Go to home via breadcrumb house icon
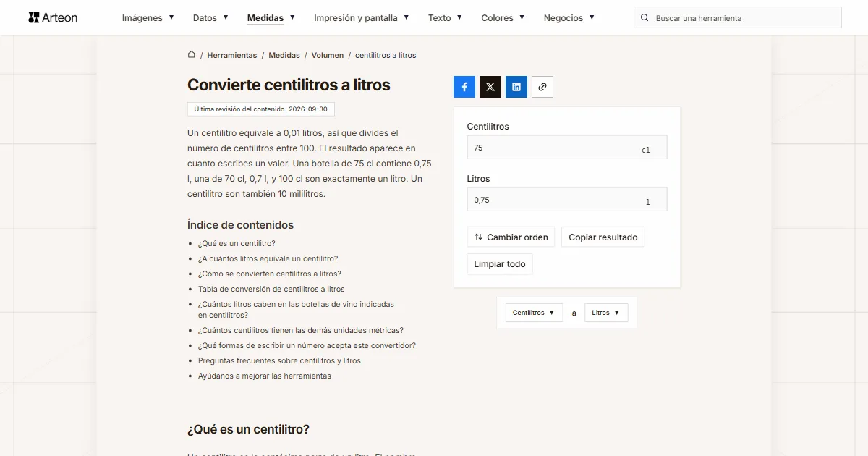 192,54
